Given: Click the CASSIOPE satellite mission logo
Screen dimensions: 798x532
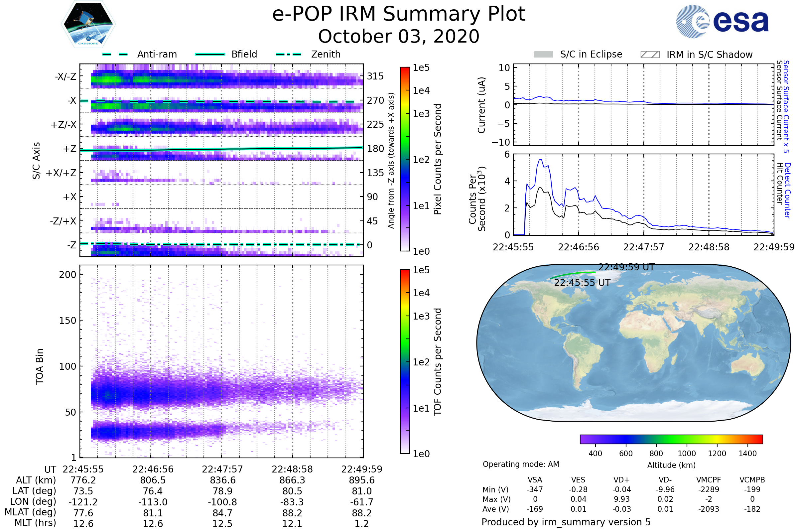Looking at the screenshot, I should (x=88, y=24).
